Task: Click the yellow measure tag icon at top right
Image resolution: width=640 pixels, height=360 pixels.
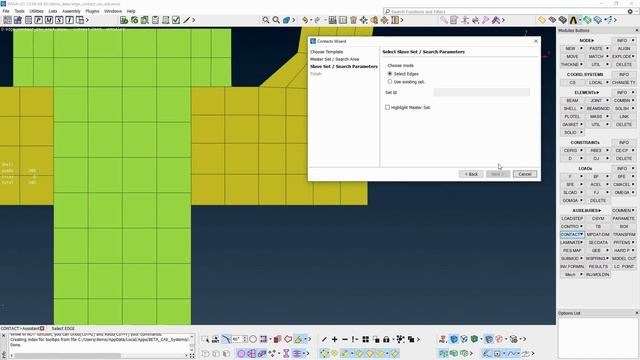Action: coord(542,20)
